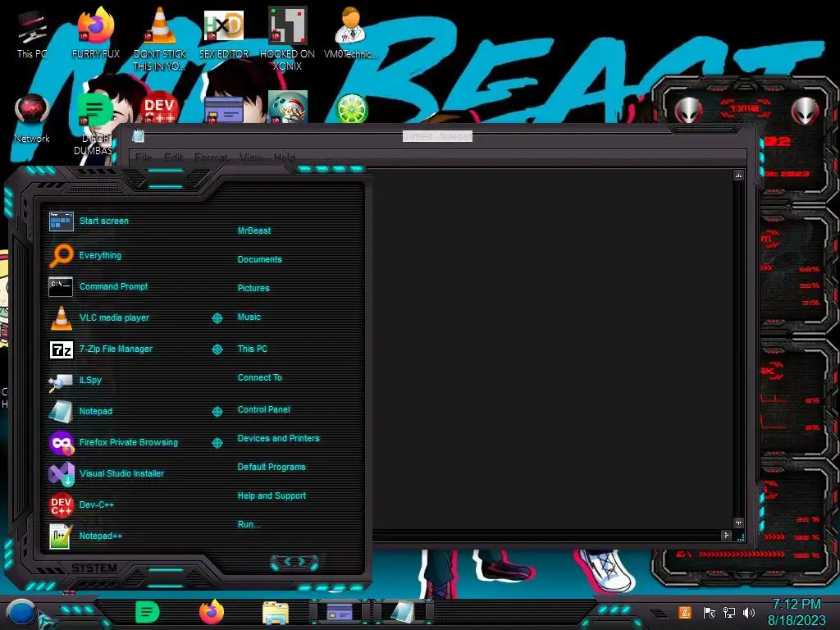Click start menu shutdown arrows button
This screenshot has width=840, height=630.
coord(294,562)
